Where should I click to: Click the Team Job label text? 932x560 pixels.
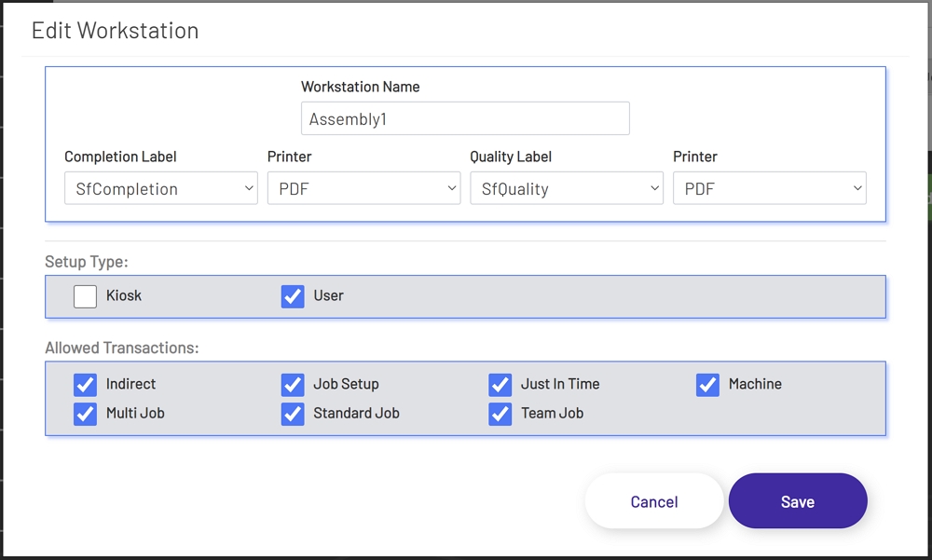click(552, 413)
